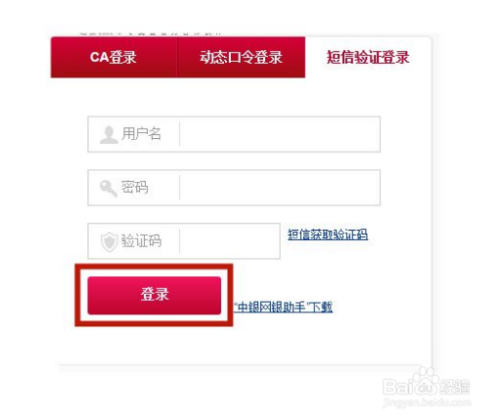The width and height of the screenshot is (500, 420).
Task: Open the 动态口令登录 tab
Action: click(241, 57)
